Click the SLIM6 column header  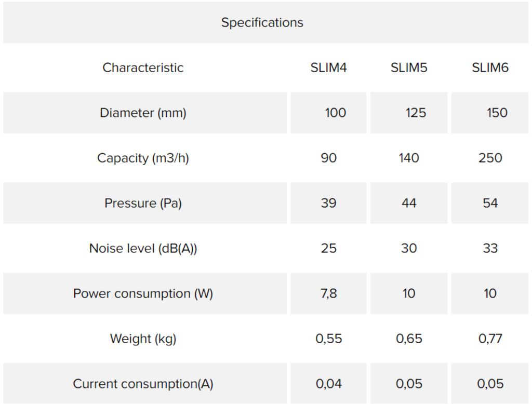[490, 68]
